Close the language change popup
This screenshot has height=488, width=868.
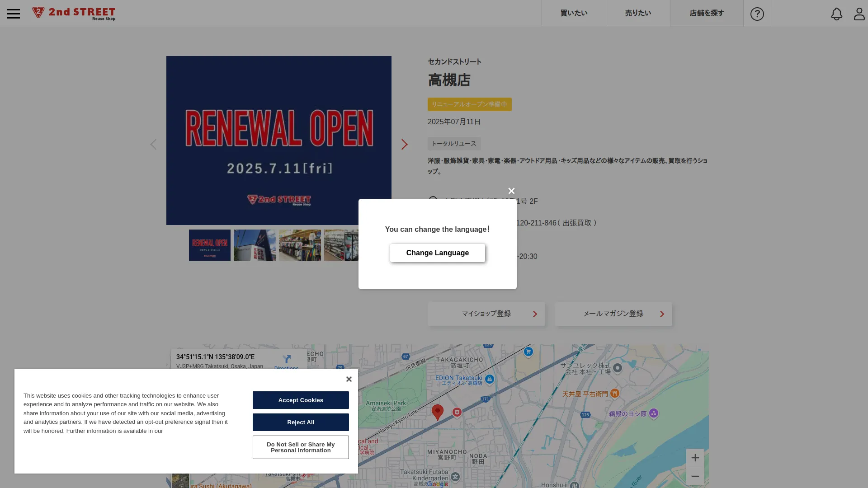click(511, 191)
